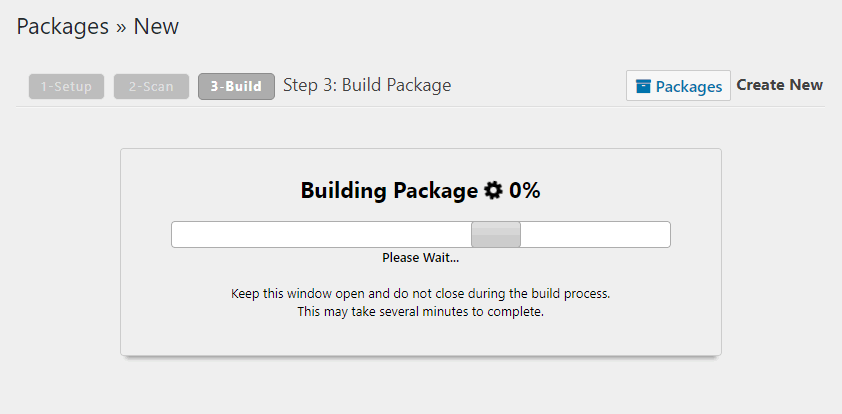The width and height of the screenshot is (842, 414).
Task: Click the grey moving block in progress bar
Action: (x=496, y=234)
